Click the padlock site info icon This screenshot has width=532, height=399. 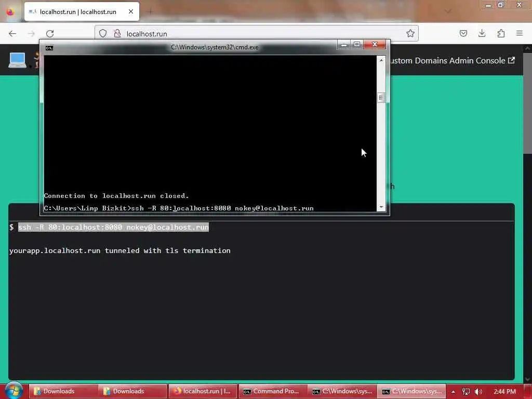117,33
